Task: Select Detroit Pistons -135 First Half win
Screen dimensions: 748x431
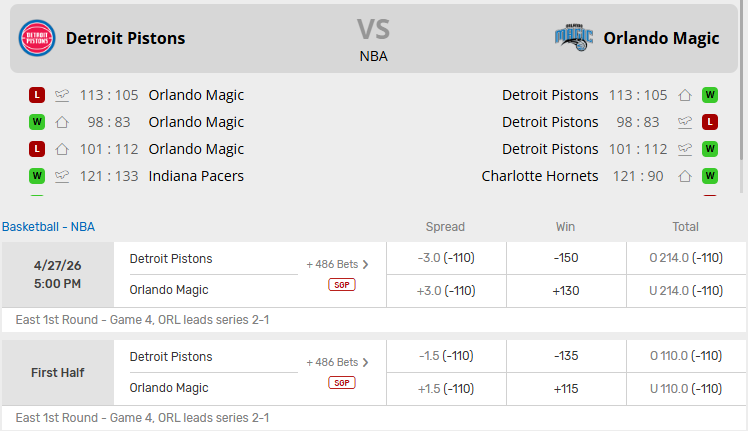Action: click(x=565, y=356)
